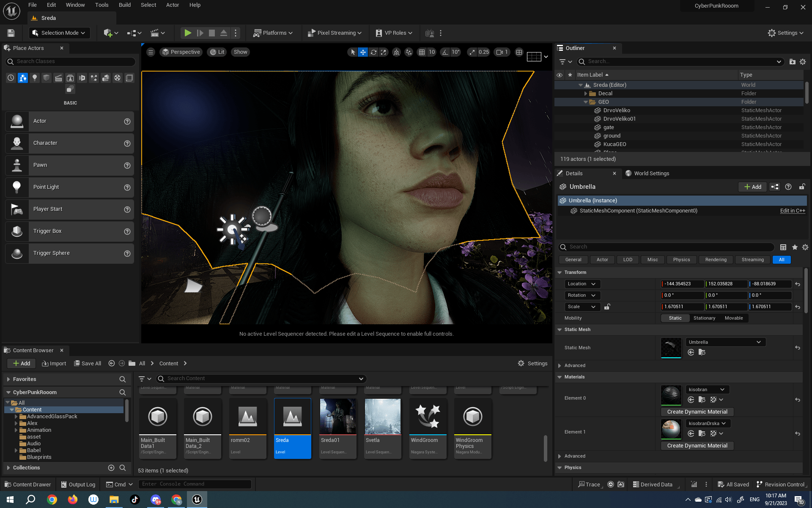Click the Recently Placed clock icon
The width and height of the screenshot is (812, 508).
tap(11, 78)
